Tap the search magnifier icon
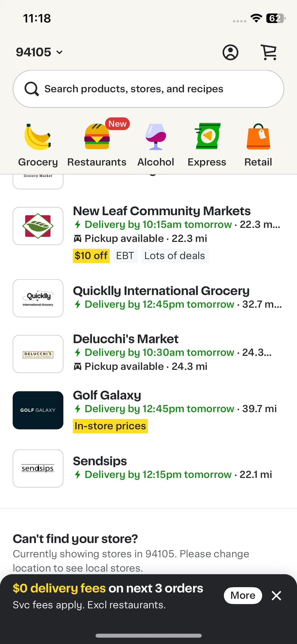 click(32, 89)
